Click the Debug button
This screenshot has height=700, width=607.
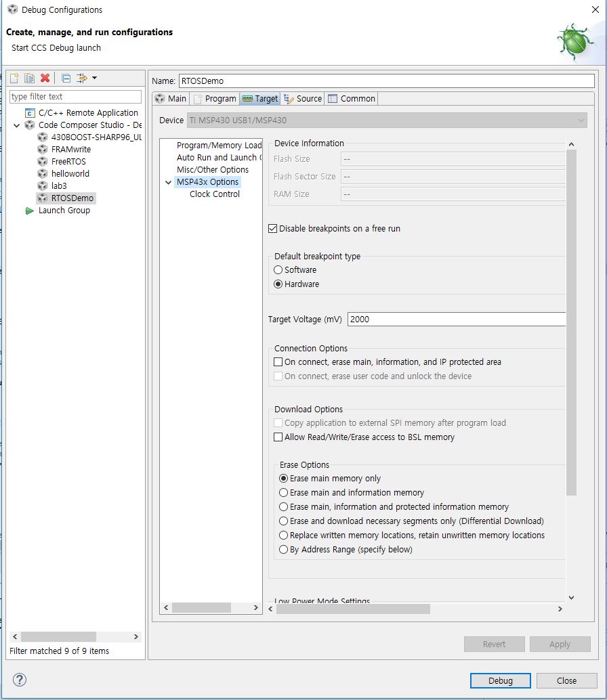[x=500, y=680]
